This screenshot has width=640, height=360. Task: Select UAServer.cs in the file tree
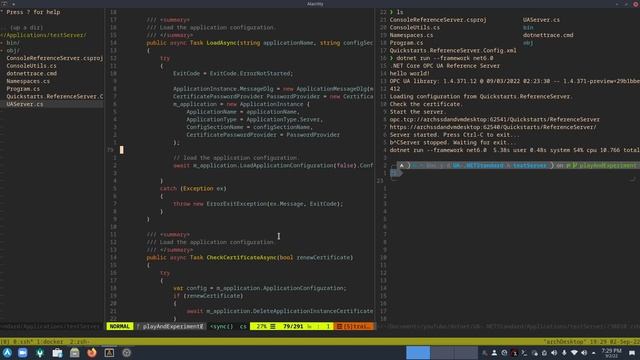24,104
